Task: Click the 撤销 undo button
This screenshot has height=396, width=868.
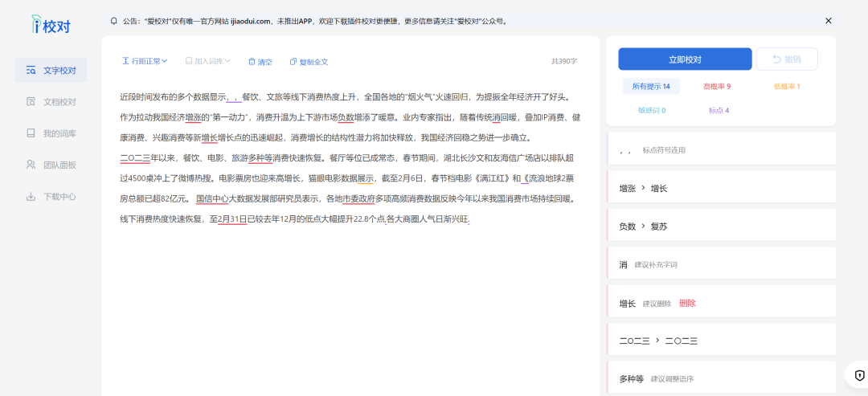Action: pyautogui.click(x=787, y=59)
